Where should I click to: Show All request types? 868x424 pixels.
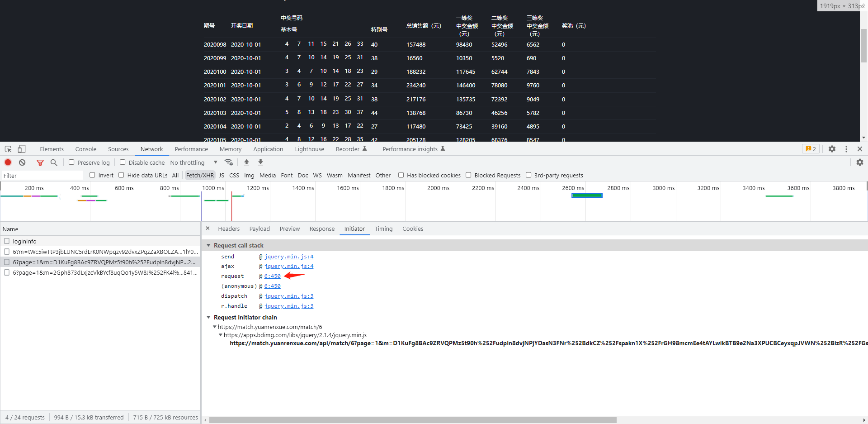pos(175,175)
